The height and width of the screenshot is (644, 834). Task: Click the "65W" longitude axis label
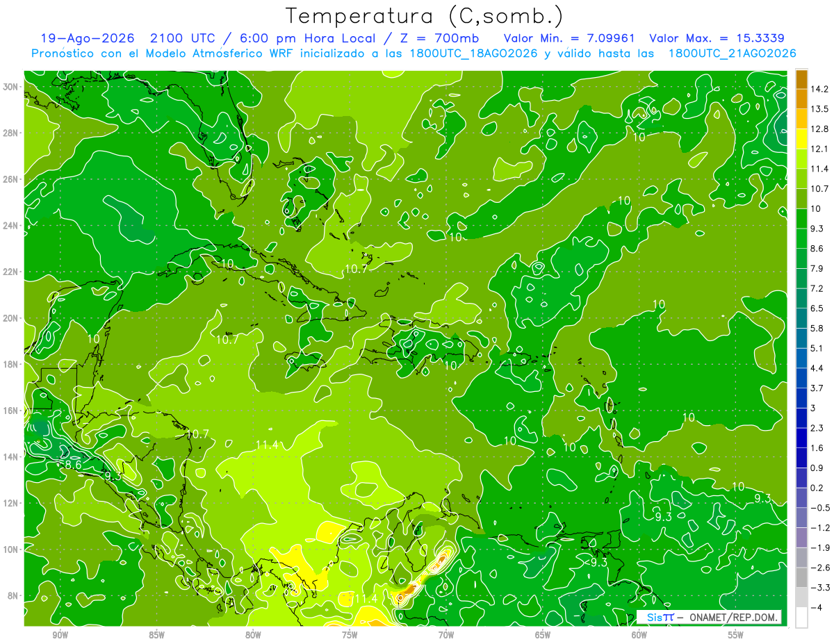click(x=543, y=634)
